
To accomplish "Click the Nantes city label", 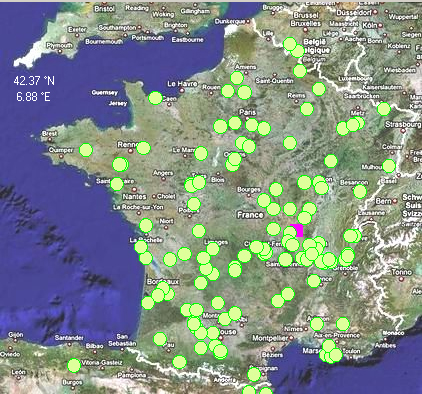I will point(134,197).
